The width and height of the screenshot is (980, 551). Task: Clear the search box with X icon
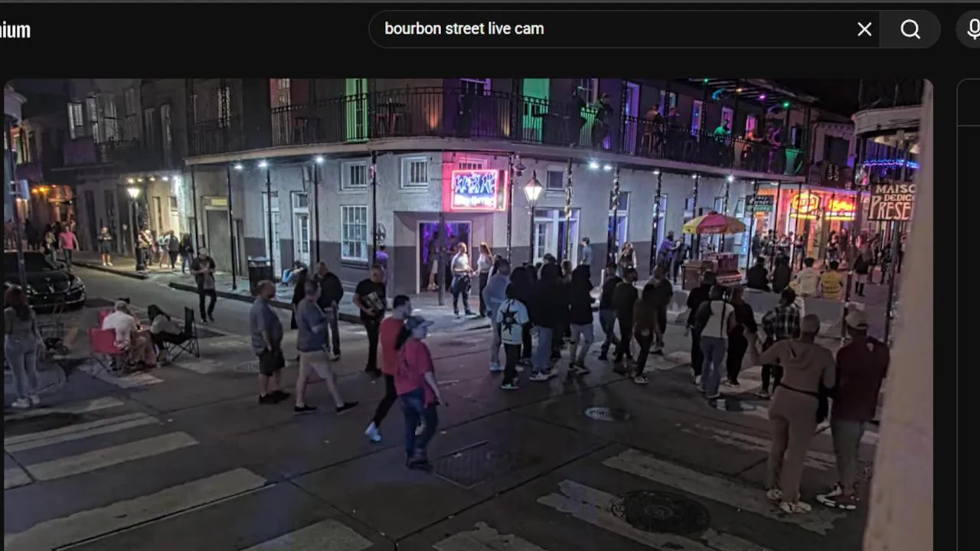tap(864, 29)
